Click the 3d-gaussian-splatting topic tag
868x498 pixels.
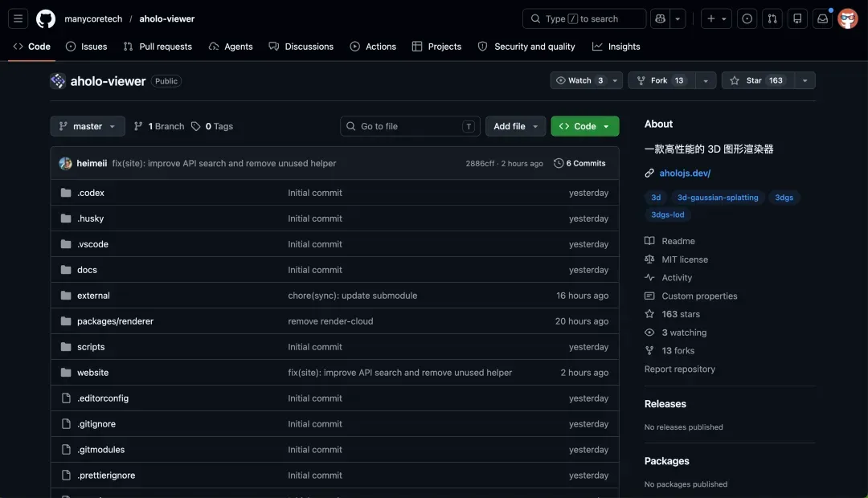coord(718,198)
